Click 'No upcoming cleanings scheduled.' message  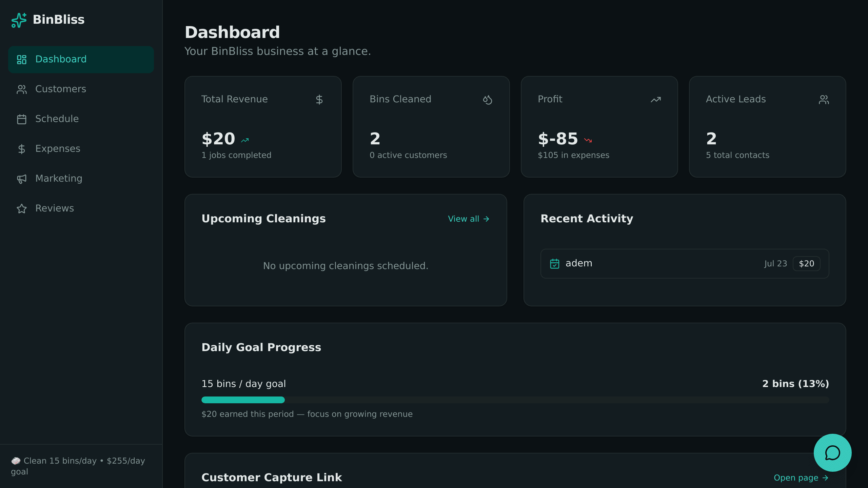point(346,266)
